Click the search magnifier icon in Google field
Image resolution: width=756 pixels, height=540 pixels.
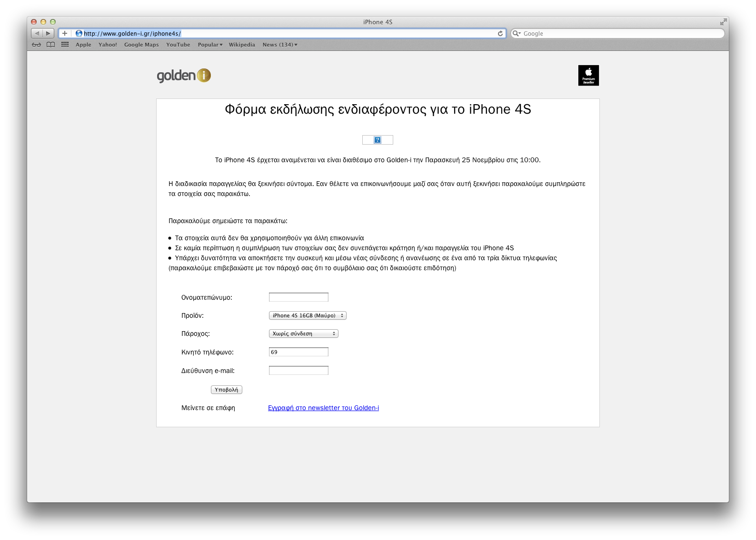(517, 33)
